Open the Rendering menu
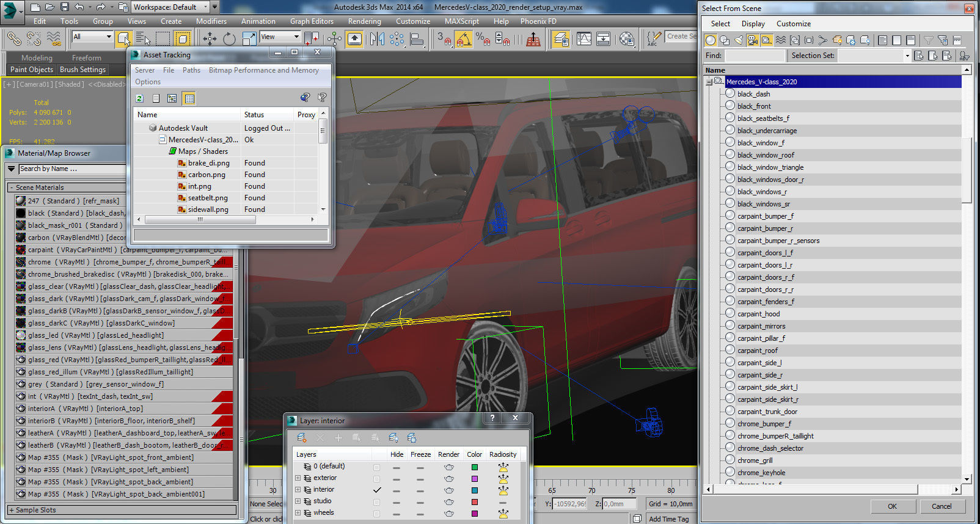This screenshot has width=980, height=524. point(365,21)
